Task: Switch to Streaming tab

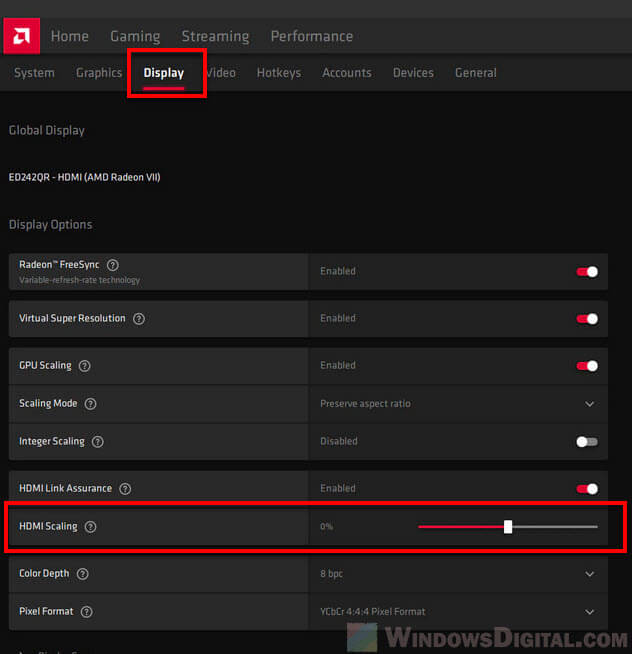Action: 216,36
